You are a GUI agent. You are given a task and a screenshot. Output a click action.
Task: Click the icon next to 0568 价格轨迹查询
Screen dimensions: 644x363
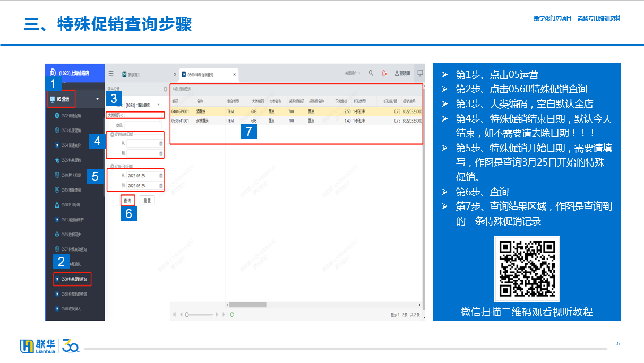(x=57, y=293)
